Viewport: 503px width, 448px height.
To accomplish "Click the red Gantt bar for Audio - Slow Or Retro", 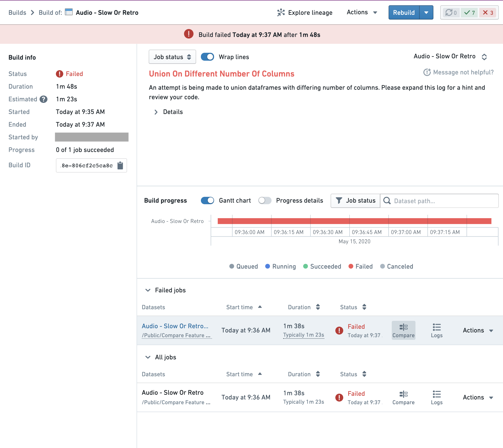I will click(354, 221).
